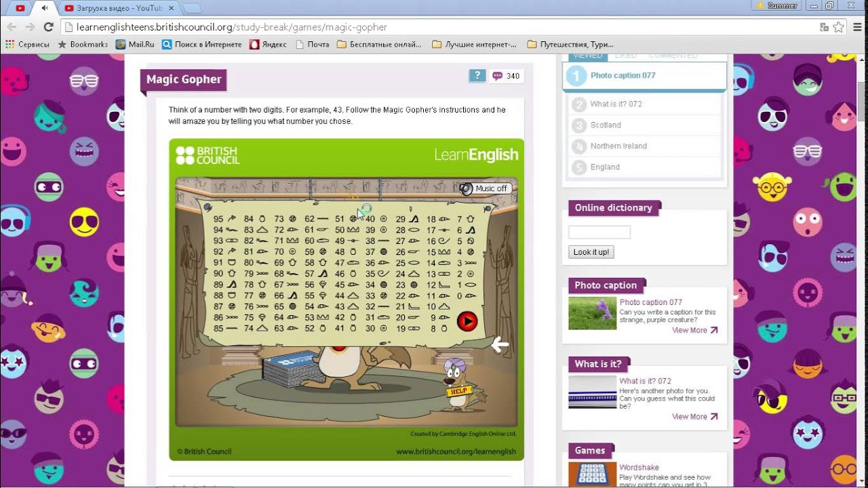Viewport: 868px width, 488px height.
Task: Open www.britishcouncil.org/learnenglish link
Action: (456, 451)
